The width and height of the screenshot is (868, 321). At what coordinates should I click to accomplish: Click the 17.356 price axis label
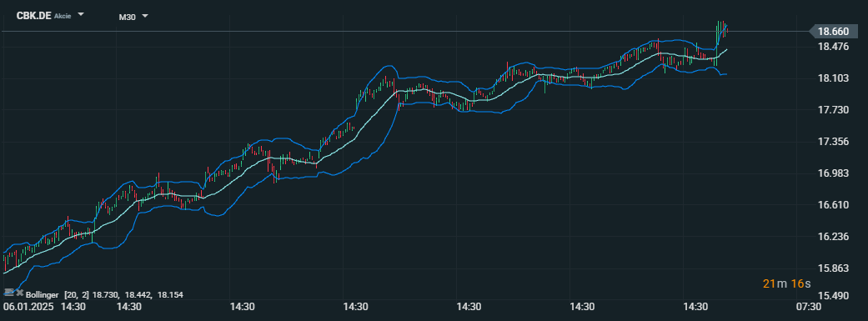point(833,142)
